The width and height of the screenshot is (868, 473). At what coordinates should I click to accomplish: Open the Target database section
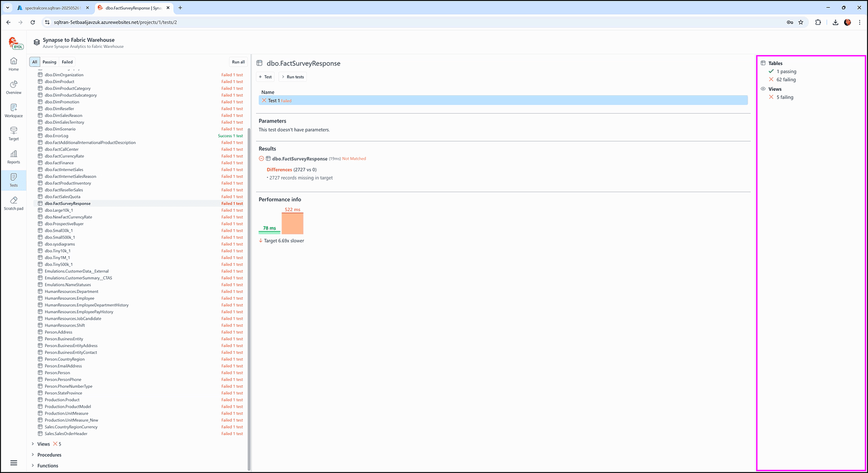pyautogui.click(x=13, y=134)
